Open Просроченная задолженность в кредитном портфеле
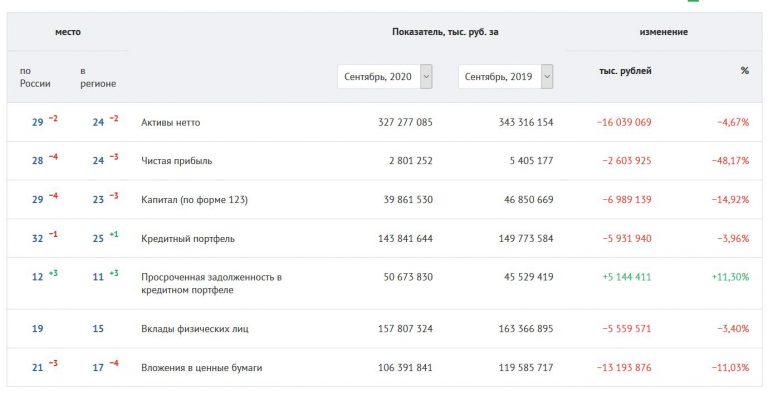Viewport: 768px width, 400px height. [211, 283]
